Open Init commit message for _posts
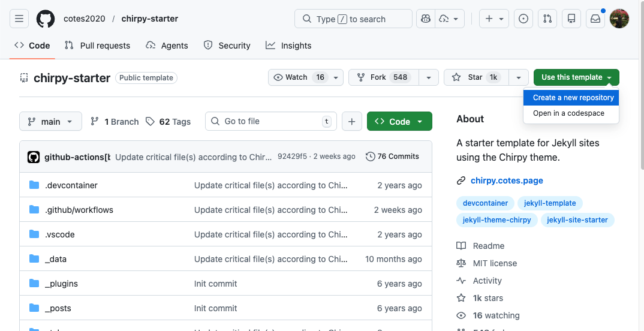The image size is (644, 331). point(216,308)
